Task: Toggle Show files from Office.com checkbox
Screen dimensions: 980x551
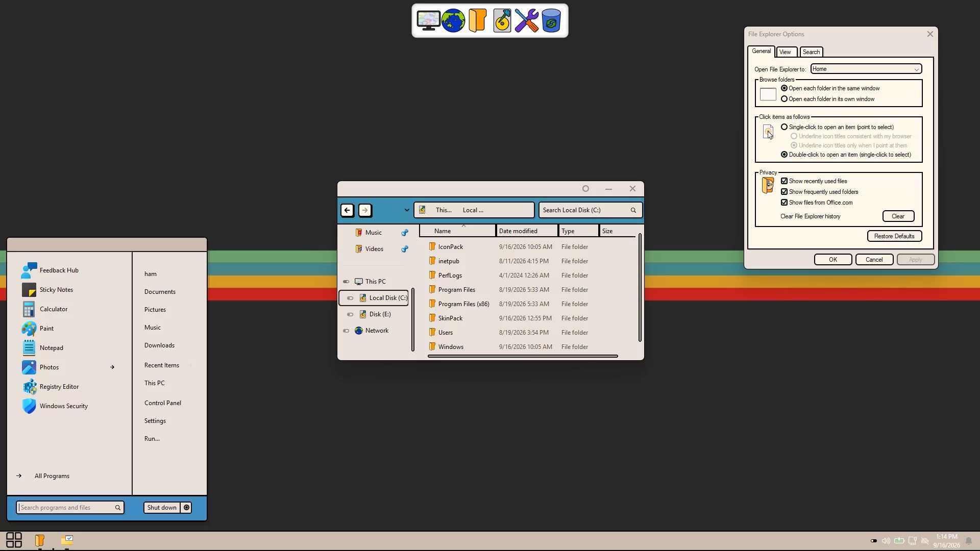Action: click(784, 203)
